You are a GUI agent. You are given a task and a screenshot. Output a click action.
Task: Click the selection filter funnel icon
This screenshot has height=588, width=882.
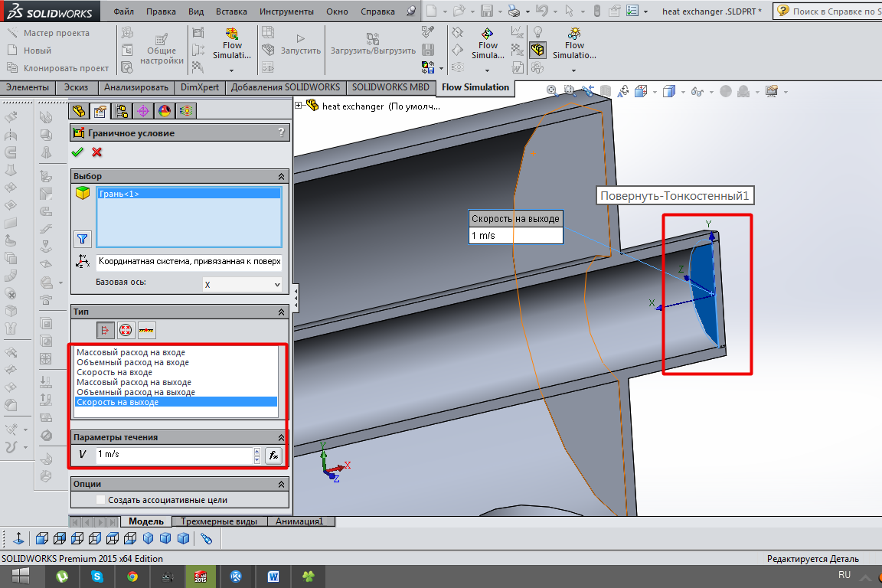click(83, 239)
